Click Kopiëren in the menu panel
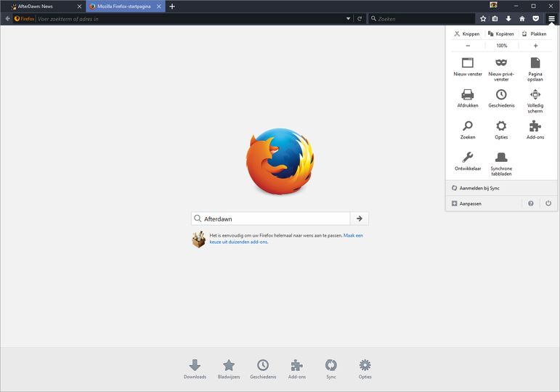The width and height of the screenshot is (560, 392). (x=500, y=34)
